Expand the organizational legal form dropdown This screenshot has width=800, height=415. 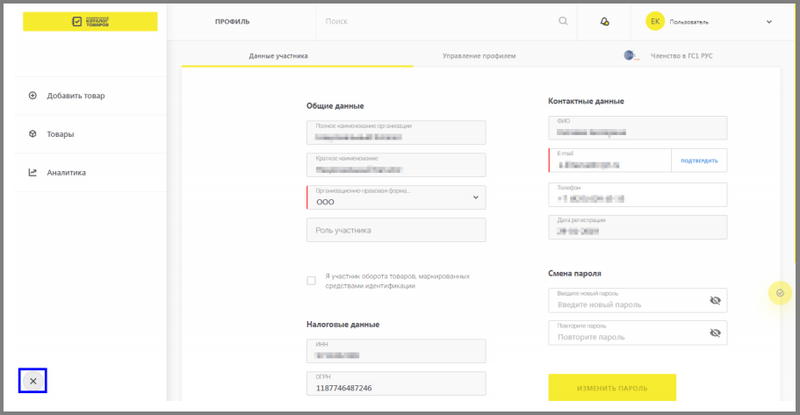pos(475,198)
